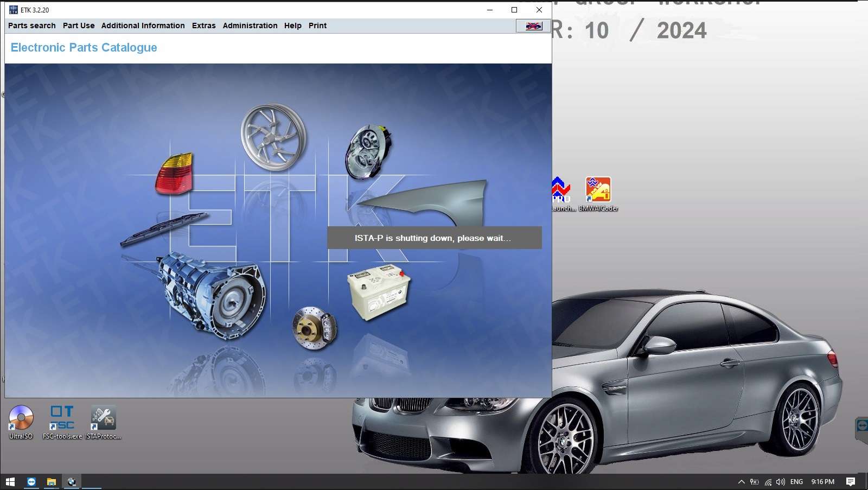
Task: Open File Explorer from the taskbar
Action: (x=52, y=482)
